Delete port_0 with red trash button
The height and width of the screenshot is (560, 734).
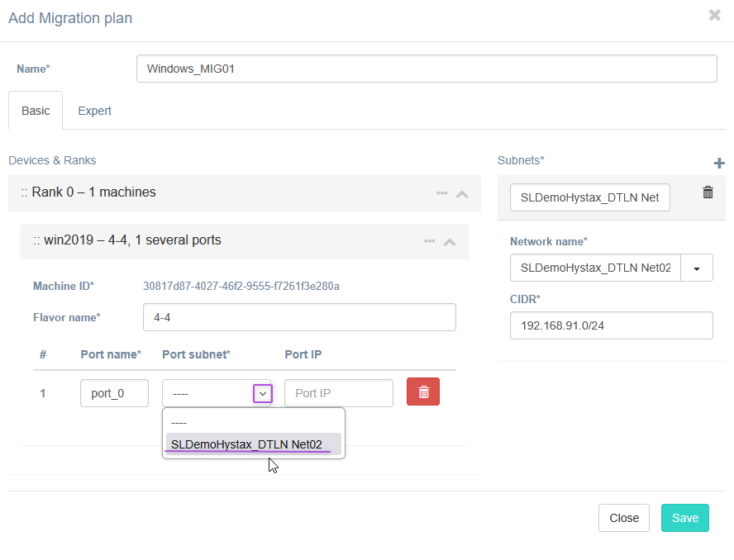click(423, 392)
